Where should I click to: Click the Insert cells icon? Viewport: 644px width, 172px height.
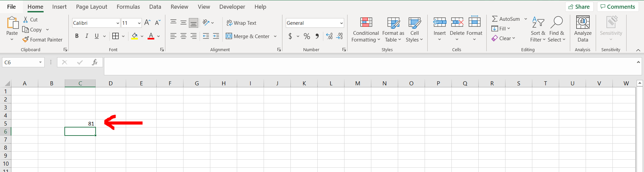439,22
